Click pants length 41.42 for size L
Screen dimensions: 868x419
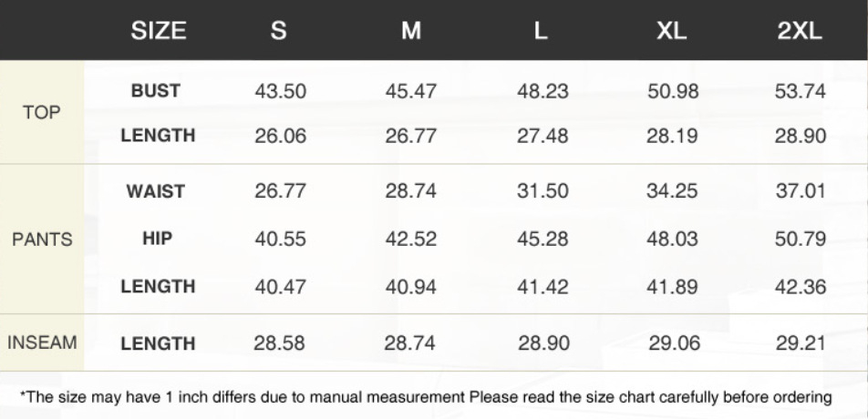click(x=542, y=287)
